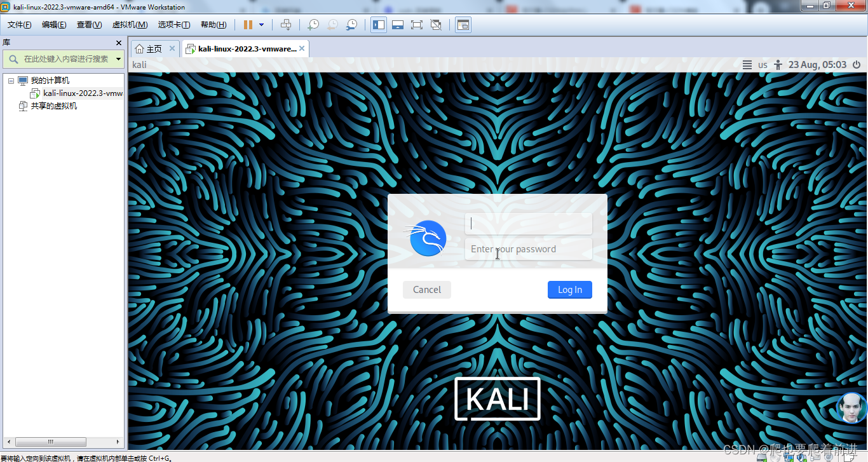Close the 主页 tab
This screenshot has height=462, width=868.
[172, 48]
